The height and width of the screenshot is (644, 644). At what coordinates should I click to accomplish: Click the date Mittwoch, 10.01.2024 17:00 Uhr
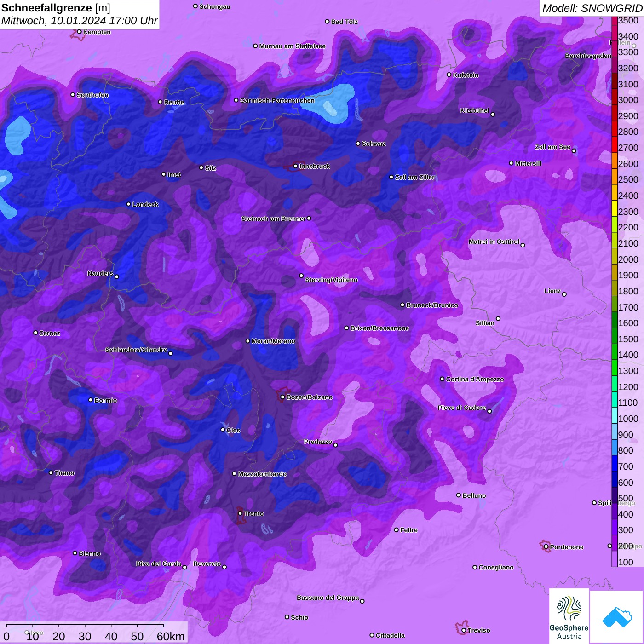point(80,21)
